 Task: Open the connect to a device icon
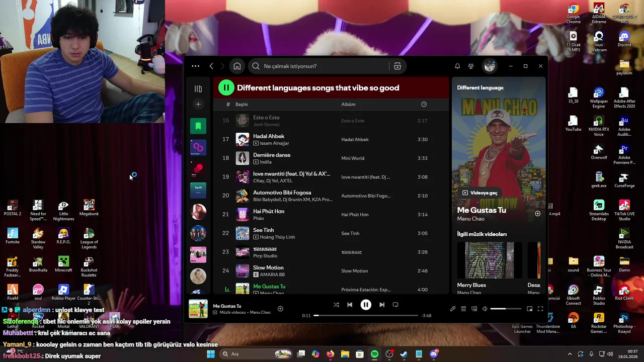point(474,309)
